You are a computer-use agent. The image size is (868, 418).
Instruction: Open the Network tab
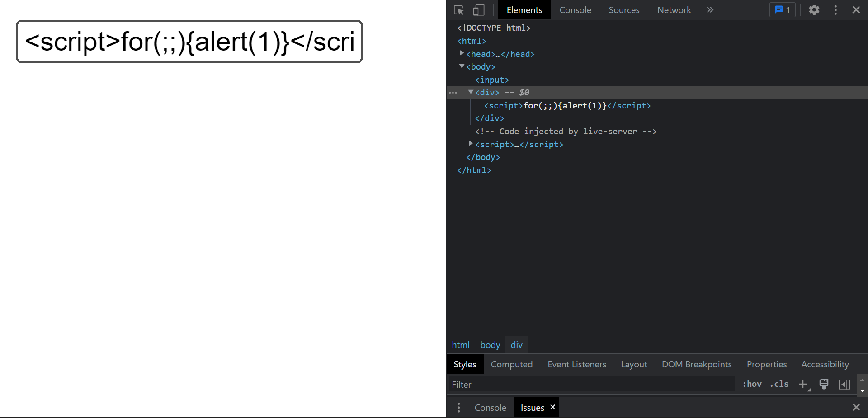pos(674,10)
